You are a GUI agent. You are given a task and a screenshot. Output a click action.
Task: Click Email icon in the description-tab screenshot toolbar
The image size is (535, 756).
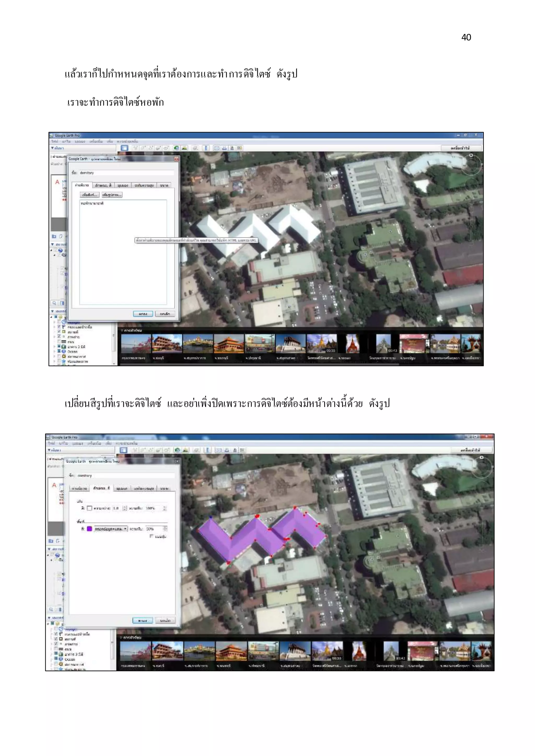click(x=217, y=148)
